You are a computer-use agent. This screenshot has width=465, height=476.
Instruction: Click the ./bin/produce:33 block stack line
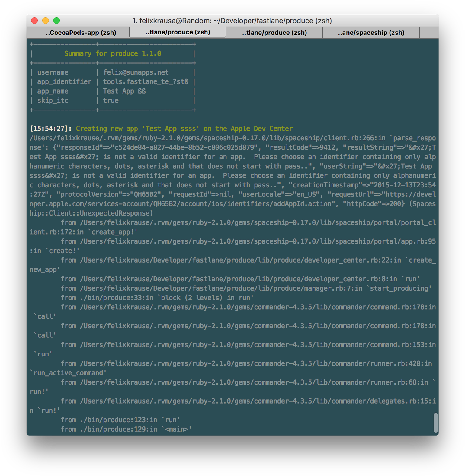pyautogui.click(x=157, y=298)
